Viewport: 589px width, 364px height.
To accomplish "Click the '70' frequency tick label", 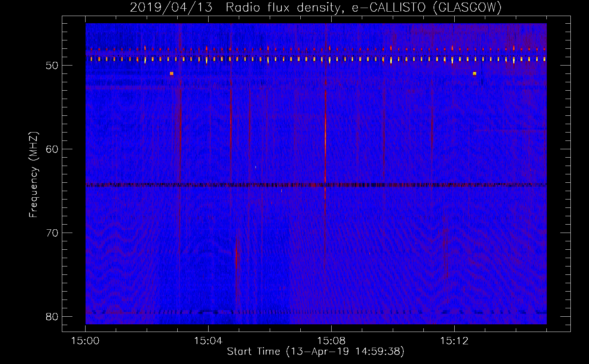I will (x=52, y=233).
